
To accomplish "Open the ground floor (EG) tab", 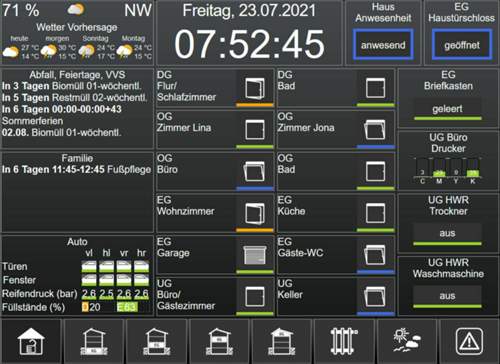I will pos(156,341).
